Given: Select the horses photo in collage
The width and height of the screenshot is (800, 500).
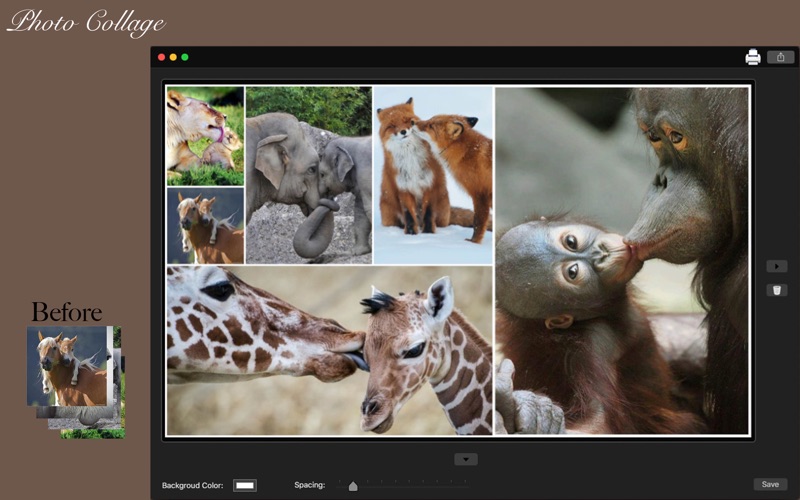Looking at the screenshot, I should point(205,226).
